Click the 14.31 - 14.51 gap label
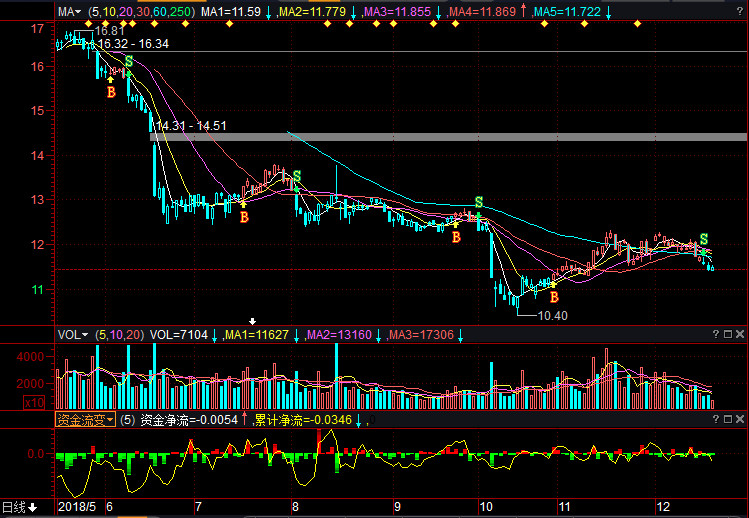The image size is (749, 518). 191,126
